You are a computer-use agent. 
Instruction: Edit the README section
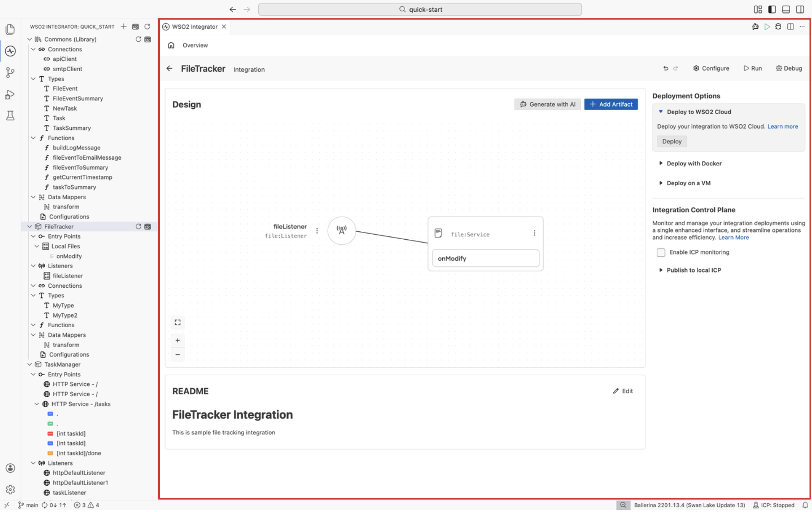tap(623, 391)
